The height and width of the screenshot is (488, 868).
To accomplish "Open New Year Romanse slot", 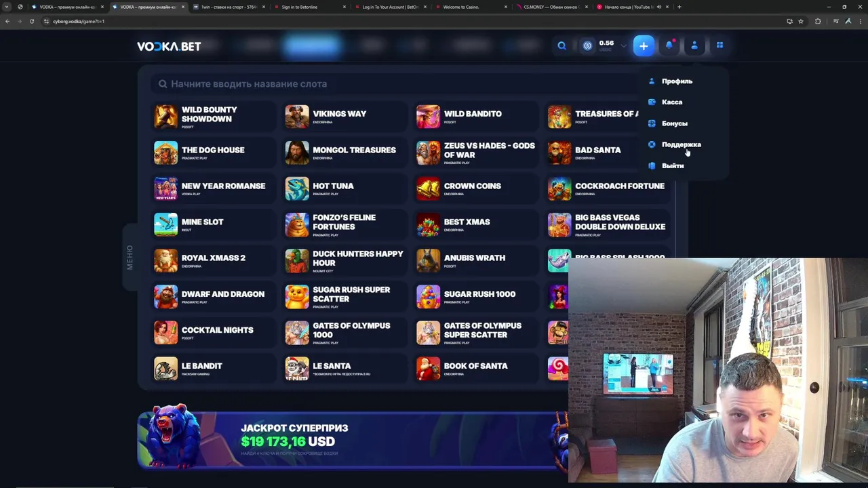I will [213, 188].
